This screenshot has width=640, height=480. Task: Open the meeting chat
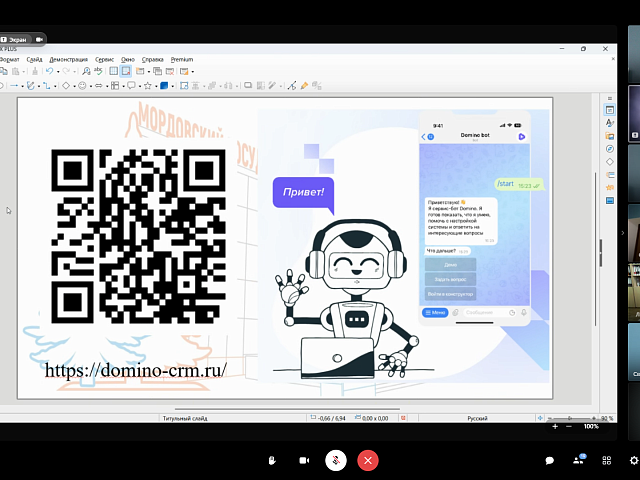[549, 461]
